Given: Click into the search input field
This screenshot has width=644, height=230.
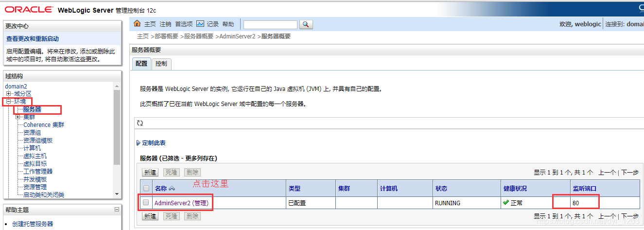Looking at the screenshot, I should [270, 24].
